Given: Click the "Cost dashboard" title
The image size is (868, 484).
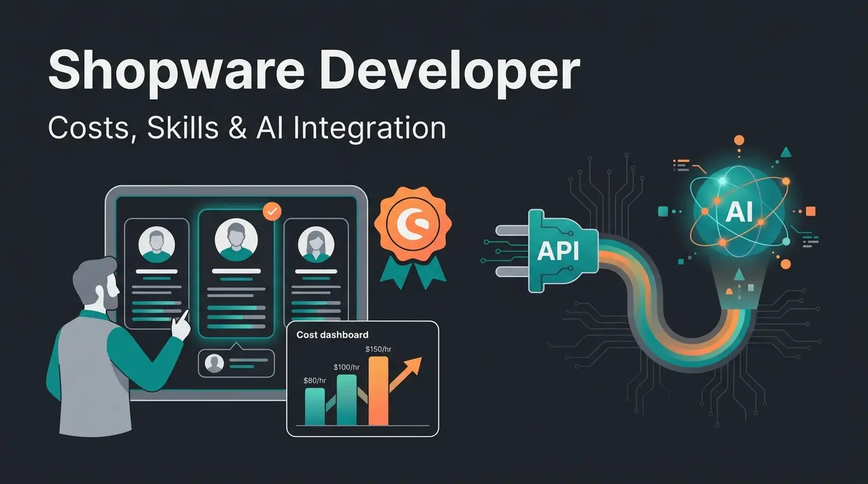Looking at the screenshot, I should tap(332, 335).
